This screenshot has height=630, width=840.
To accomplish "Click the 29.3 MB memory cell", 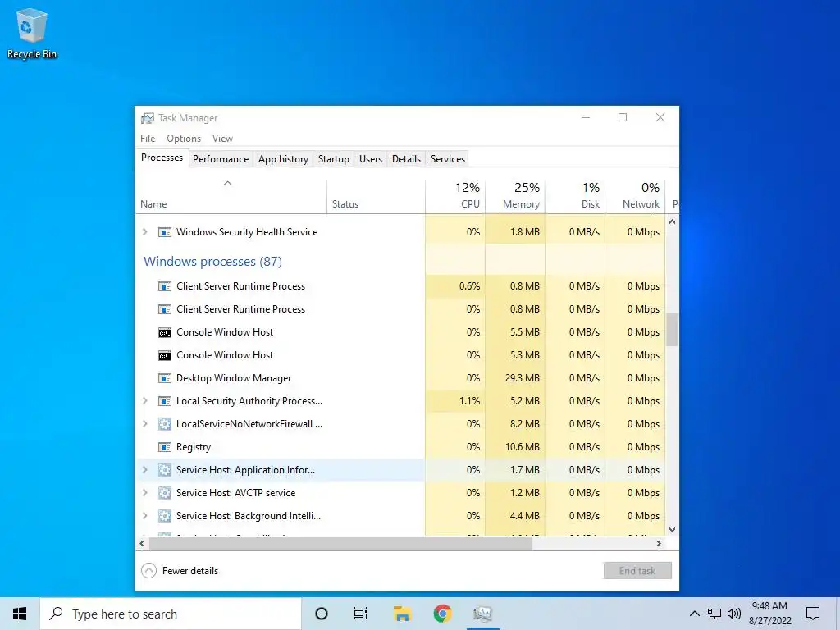I will tap(515, 378).
